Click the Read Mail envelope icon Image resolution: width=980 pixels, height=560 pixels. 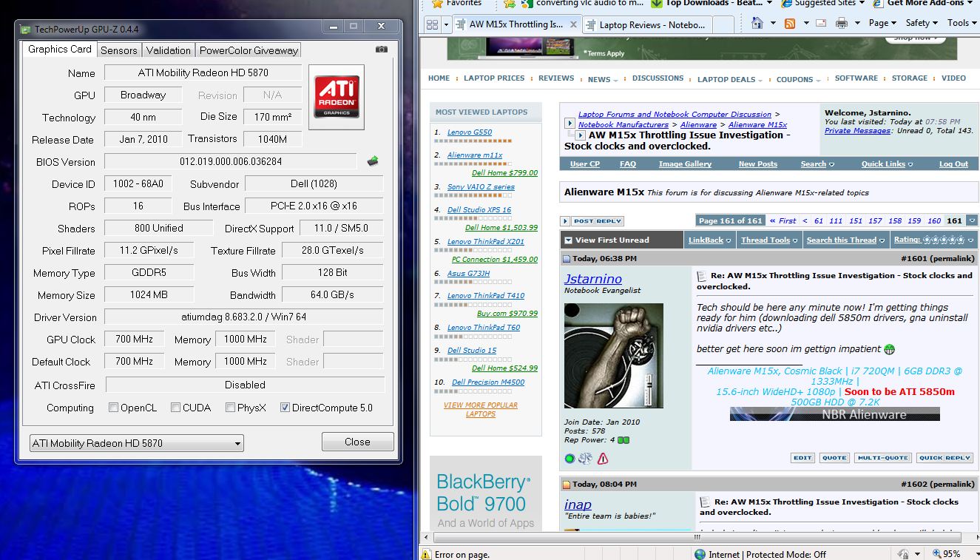tap(820, 24)
